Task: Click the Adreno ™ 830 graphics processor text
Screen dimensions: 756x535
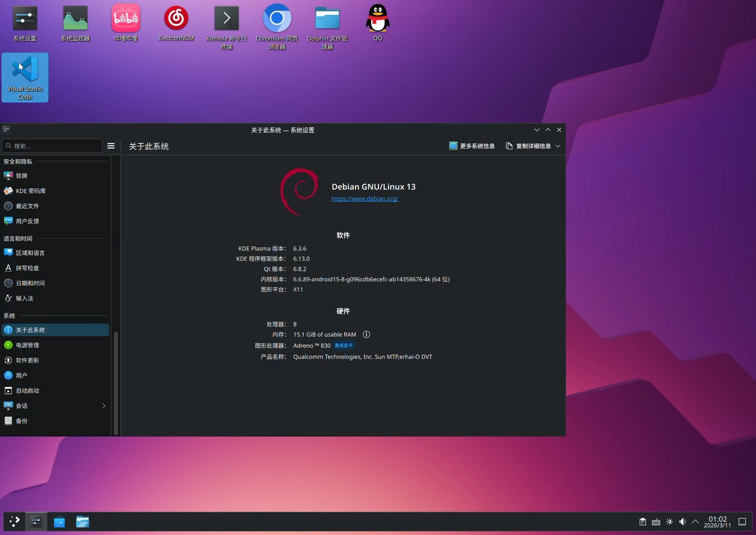Action: [x=312, y=346]
